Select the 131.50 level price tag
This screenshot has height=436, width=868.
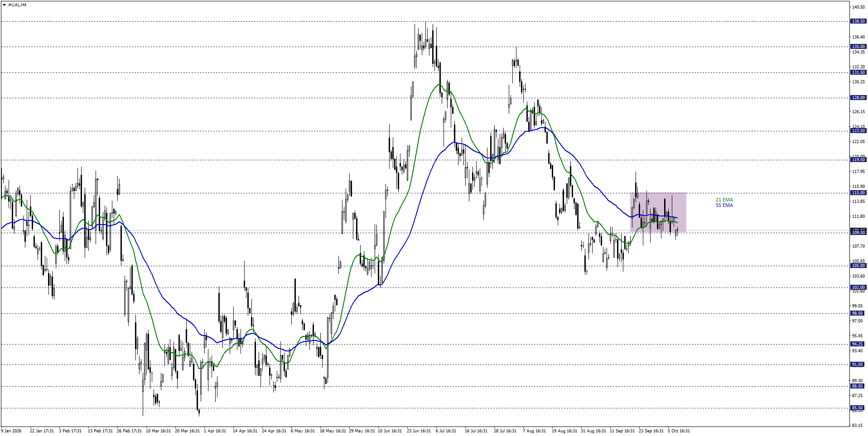pos(858,72)
